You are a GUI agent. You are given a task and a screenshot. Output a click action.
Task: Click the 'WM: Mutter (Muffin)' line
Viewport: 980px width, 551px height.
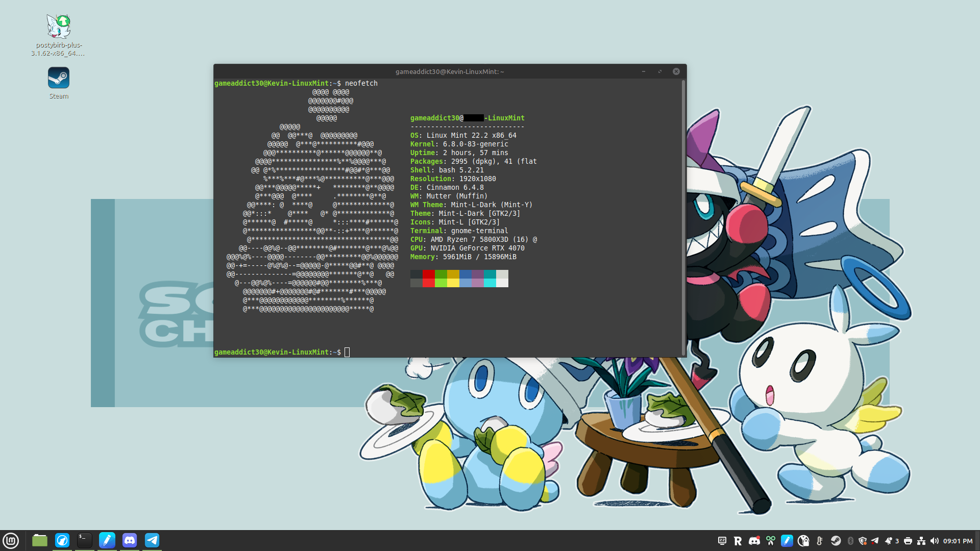[x=449, y=196]
